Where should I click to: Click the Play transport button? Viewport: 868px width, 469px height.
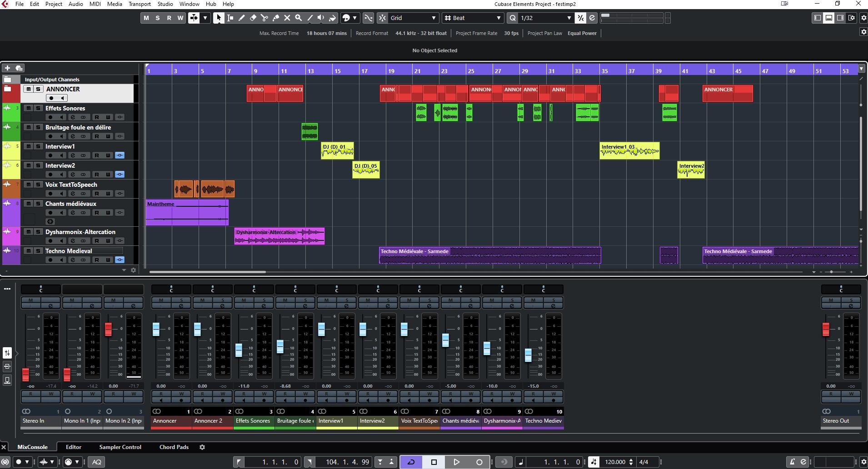(x=457, y=462)
